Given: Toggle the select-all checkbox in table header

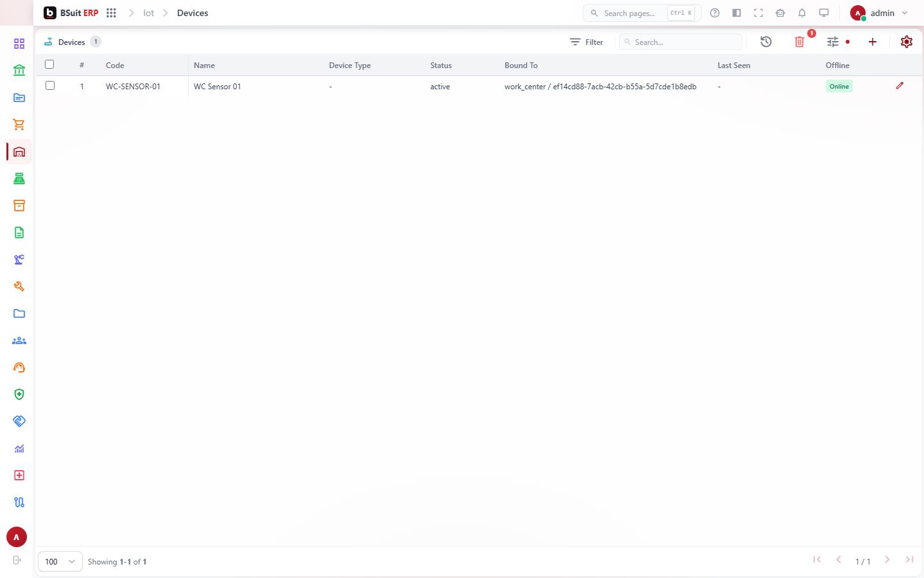Looking at the screenshot, I should tap(49, 64).
